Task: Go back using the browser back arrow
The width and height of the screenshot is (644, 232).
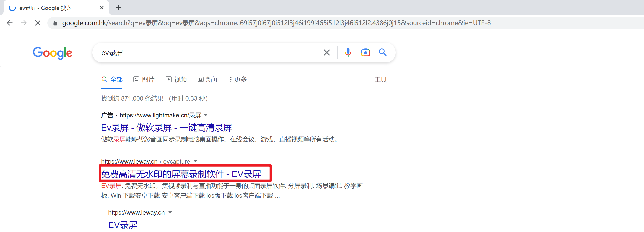Action: [x=9, y=23]
